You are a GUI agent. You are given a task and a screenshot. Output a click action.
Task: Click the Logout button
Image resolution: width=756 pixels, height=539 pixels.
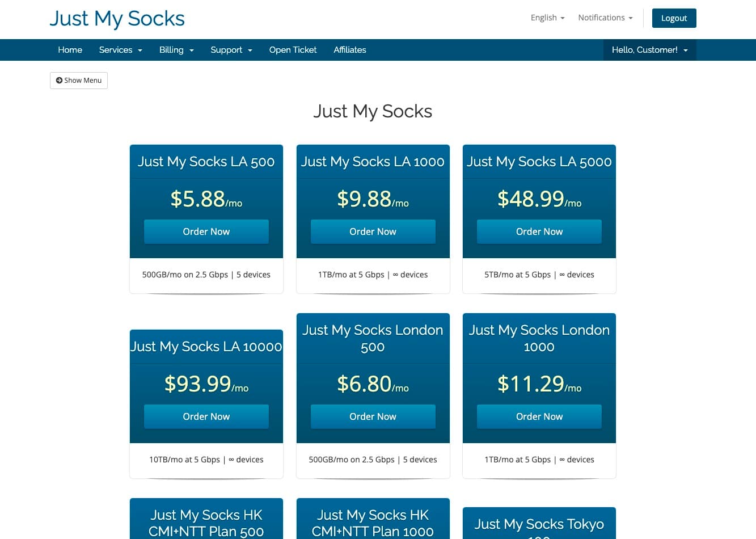(674, 18)
